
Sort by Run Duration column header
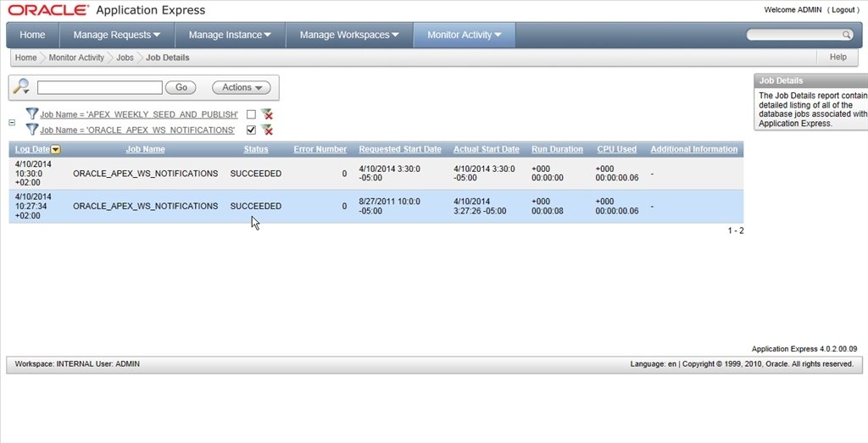(x=558, y=149)
